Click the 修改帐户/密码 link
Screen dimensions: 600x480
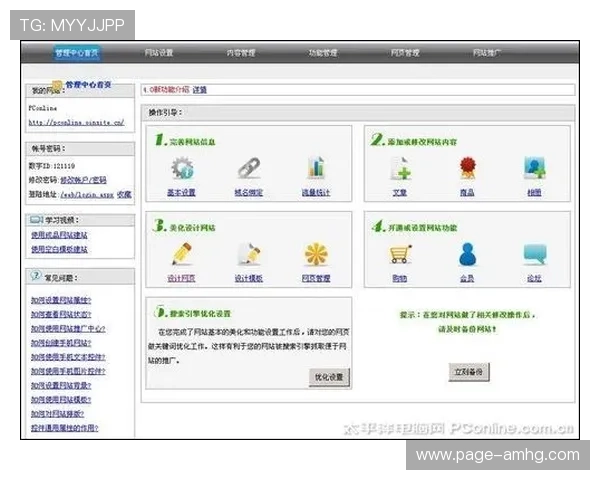83,180
